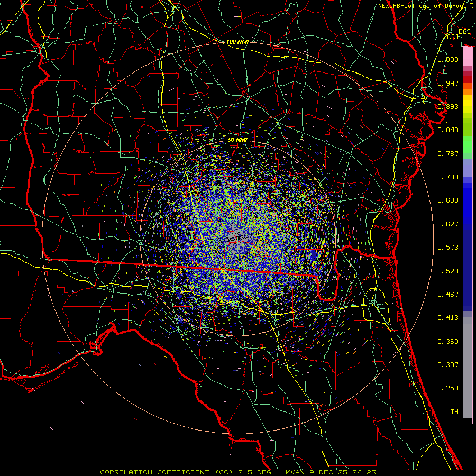Image resolution: width=476 pixels, height=476 pixels.
Task: Select the 0.253 legend value
Action: [x=448, y=388]
